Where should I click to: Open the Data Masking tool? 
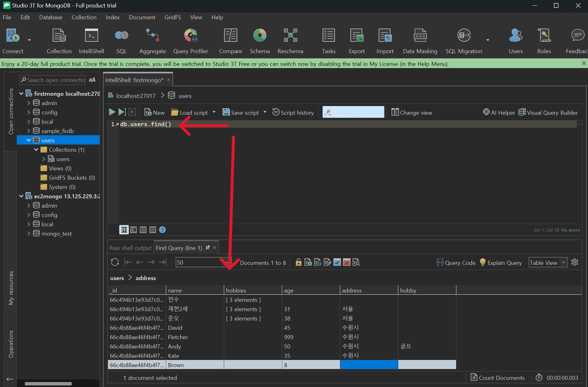click(420, 41)
